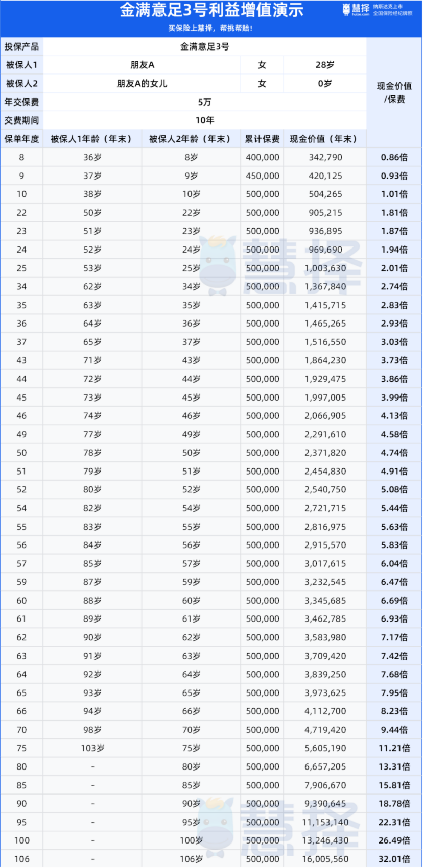Click the 现金价值/保费 column header

coord(394,92)
